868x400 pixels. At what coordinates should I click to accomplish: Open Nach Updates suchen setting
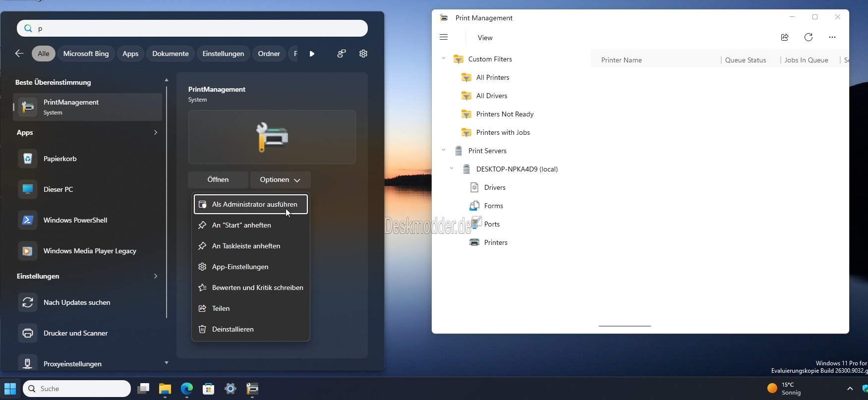88,302
